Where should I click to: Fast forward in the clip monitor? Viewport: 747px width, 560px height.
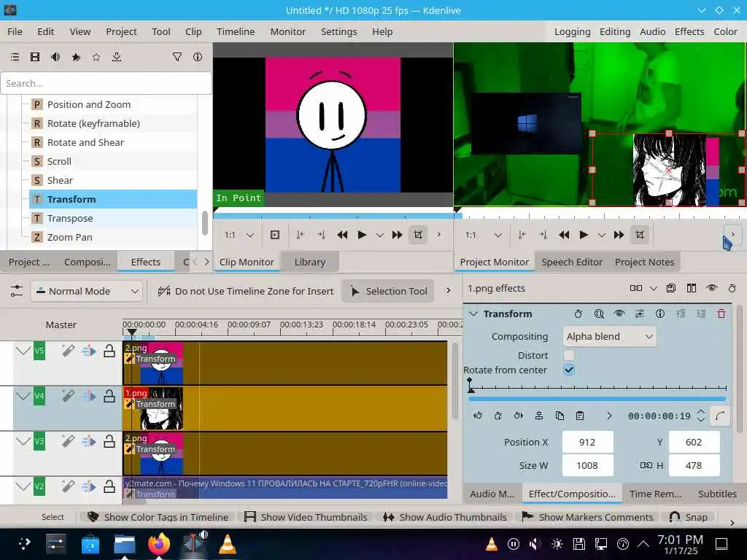point(397,235)
